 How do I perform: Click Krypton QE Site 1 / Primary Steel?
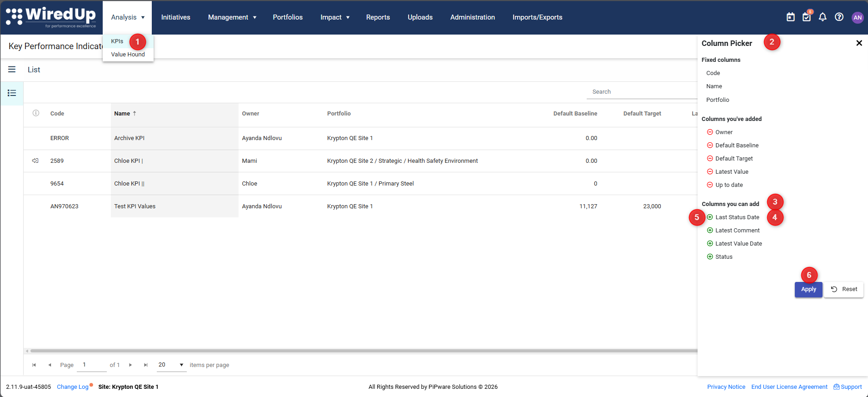[x=370, y=184]
